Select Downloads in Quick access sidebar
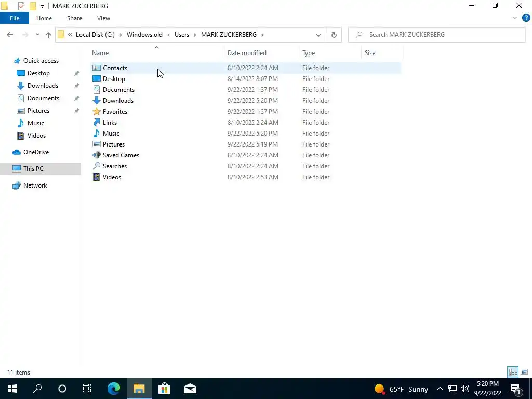This screenshot has width=532, height=399. 43,86
